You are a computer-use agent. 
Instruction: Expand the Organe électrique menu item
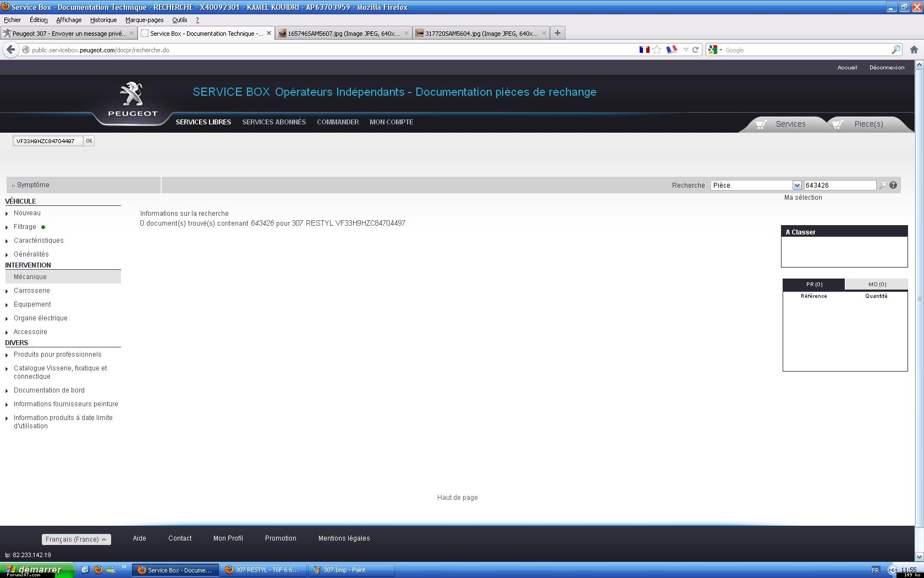pos(40,318)
